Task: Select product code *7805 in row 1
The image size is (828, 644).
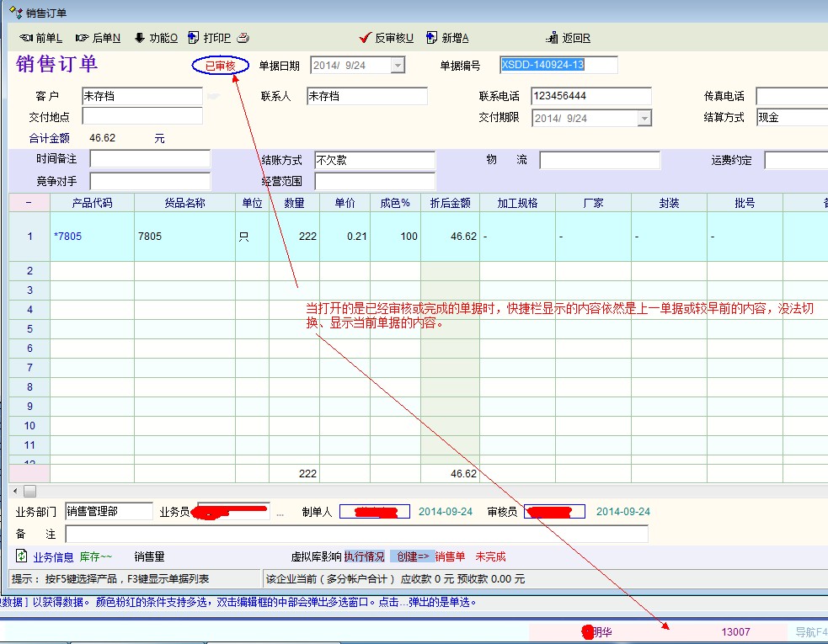Action: pyautogui.click(x=68, y=237)
